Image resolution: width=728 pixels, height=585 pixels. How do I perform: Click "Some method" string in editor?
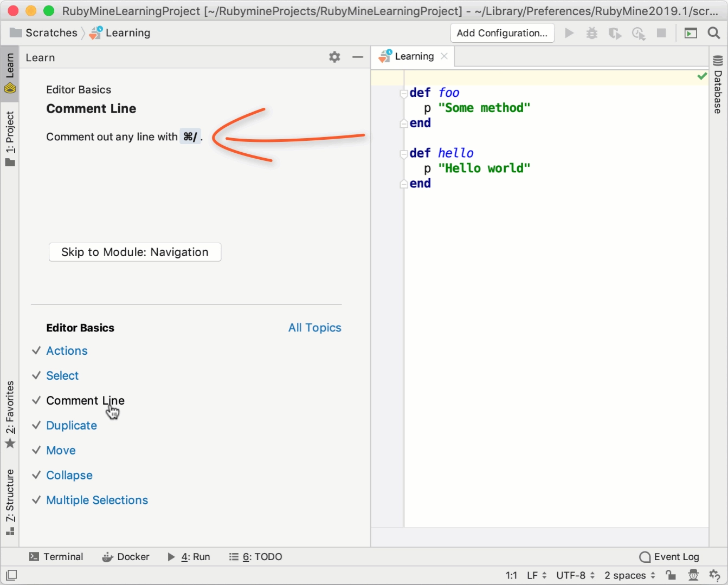click(484, 108)
